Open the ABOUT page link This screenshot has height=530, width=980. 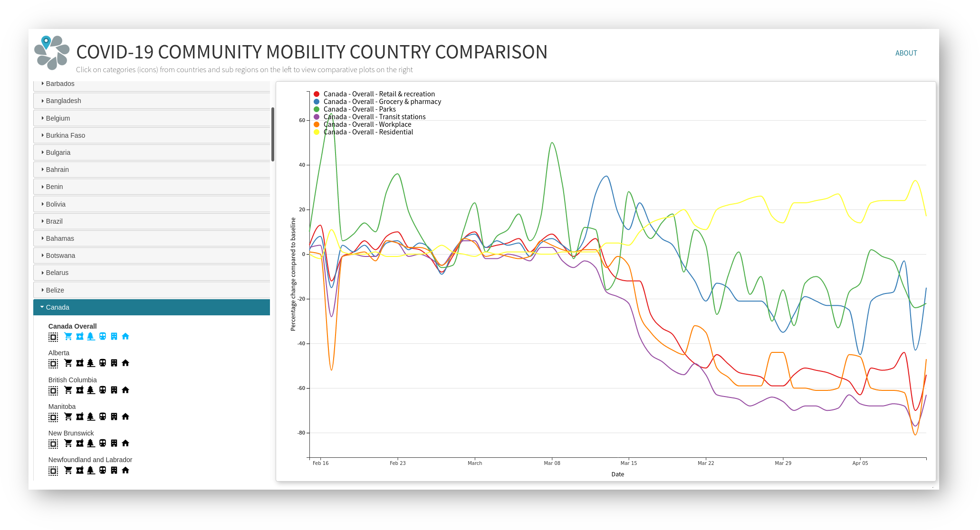click(x=906, y=53)
